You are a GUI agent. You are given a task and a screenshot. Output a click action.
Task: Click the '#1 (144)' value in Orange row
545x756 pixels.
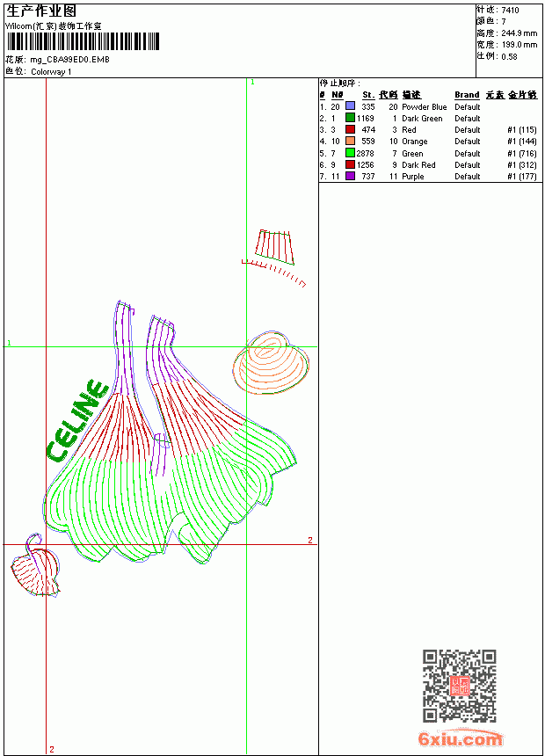point(522,142)
